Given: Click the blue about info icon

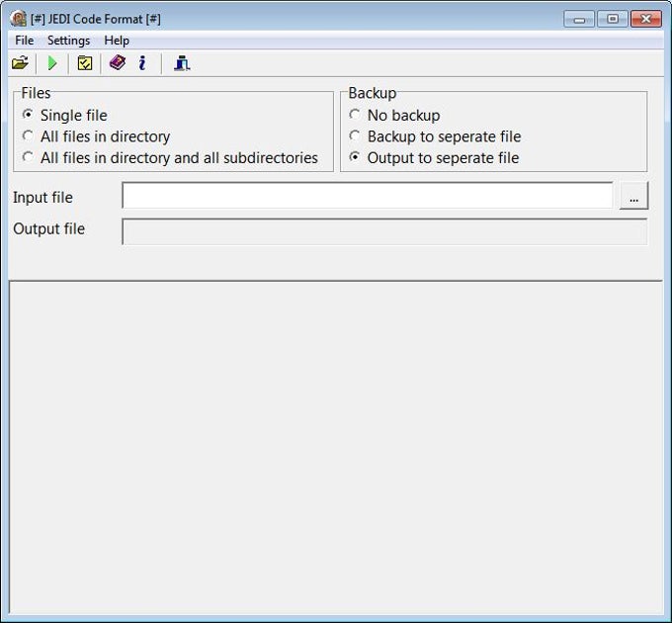Looking at the screenshot, I should coord(142,63).
